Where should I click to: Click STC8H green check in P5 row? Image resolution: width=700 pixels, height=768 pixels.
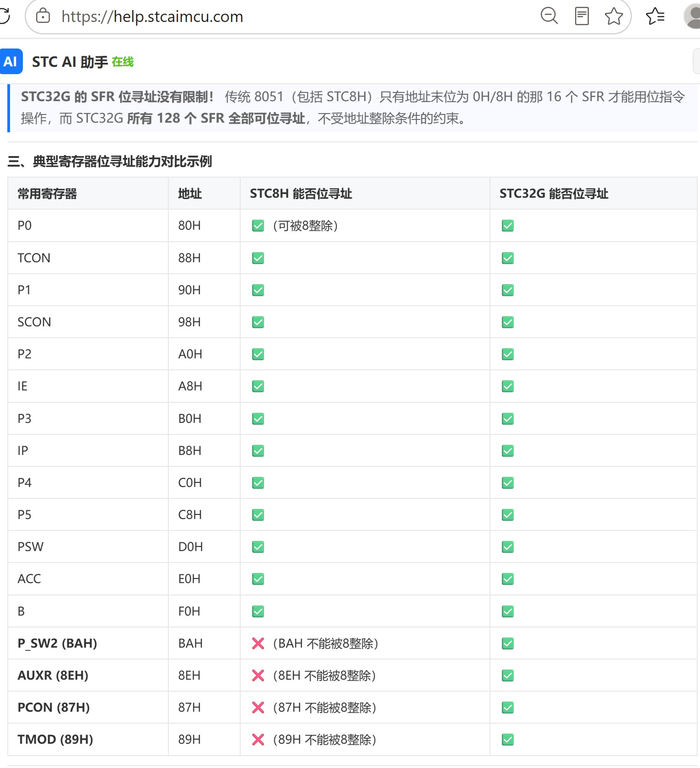coord(258,515)
